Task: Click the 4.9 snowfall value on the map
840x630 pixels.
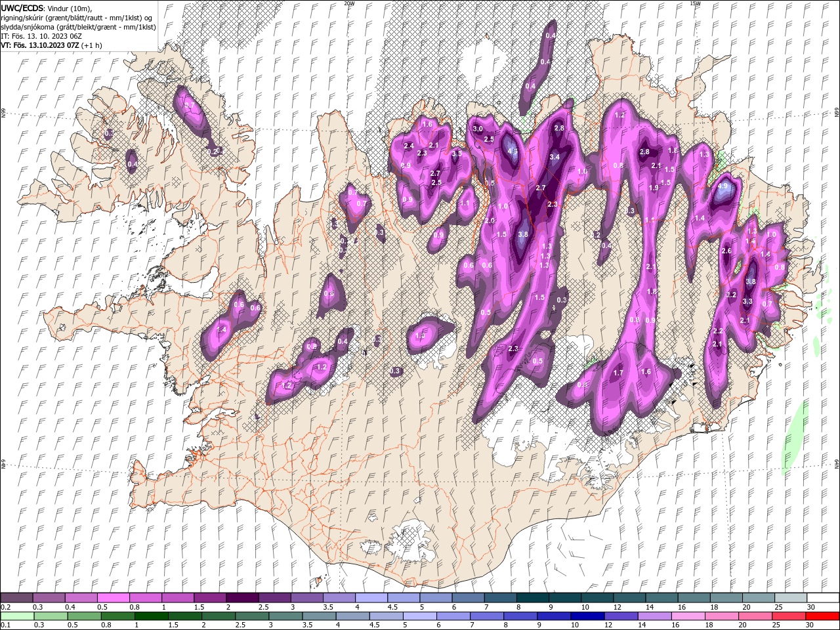Action: [x=723, y=186]
